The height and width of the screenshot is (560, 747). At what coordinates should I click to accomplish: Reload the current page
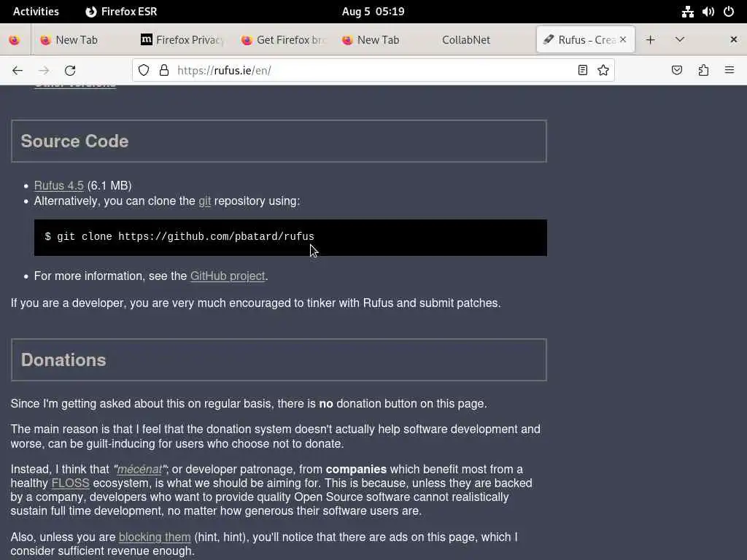coord(70,71)
